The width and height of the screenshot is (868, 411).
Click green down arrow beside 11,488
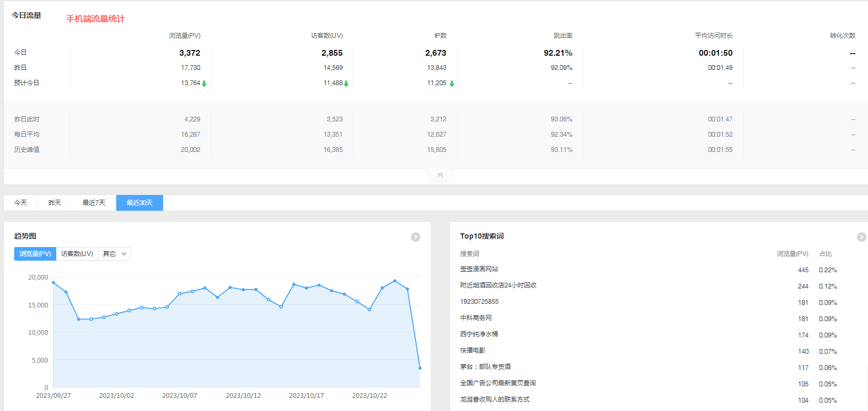tap(346, 84)
